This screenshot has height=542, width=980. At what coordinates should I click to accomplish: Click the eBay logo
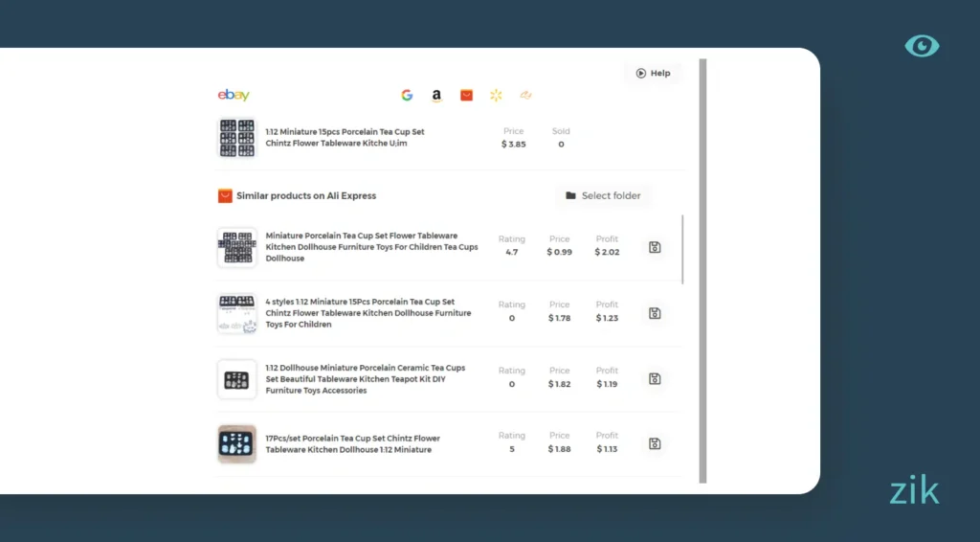234,95
